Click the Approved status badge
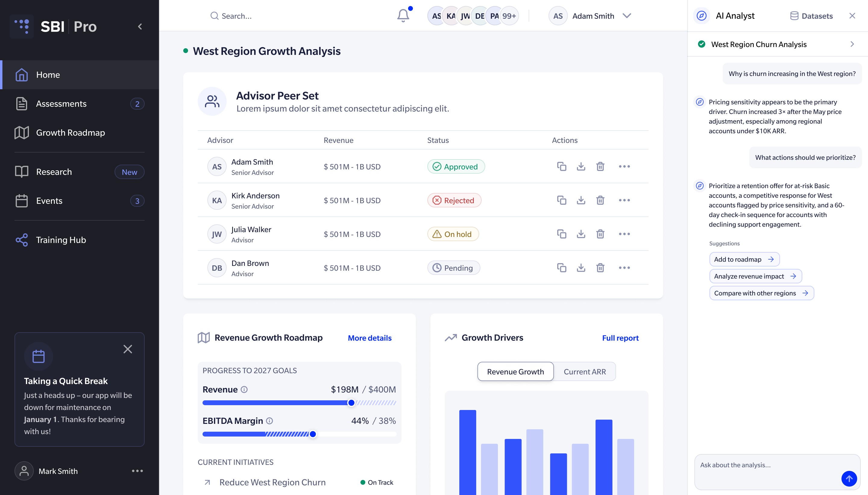The width and height of the screenshot is (868, 495). point(456,167)
